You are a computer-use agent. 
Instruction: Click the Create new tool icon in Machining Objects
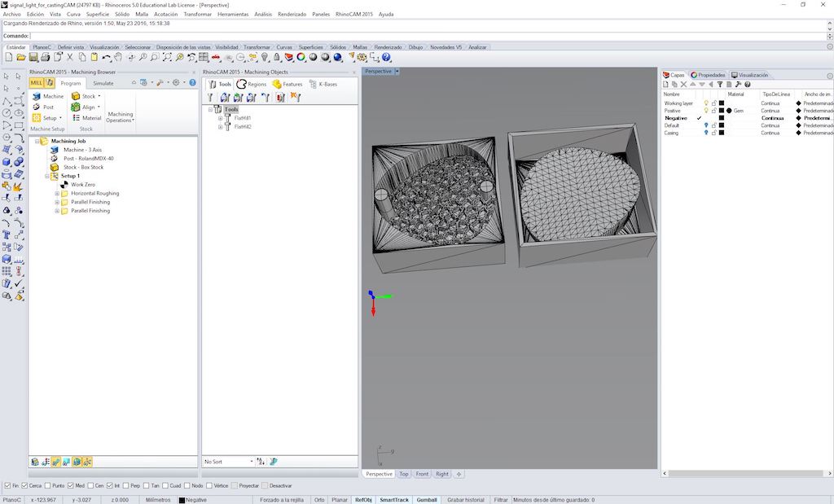pyautogui.click(x=211, y=97)
